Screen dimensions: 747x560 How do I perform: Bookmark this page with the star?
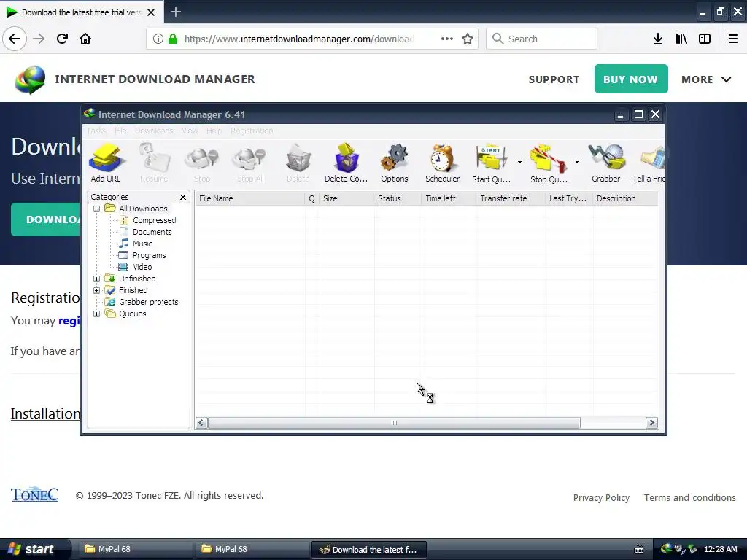468,39
